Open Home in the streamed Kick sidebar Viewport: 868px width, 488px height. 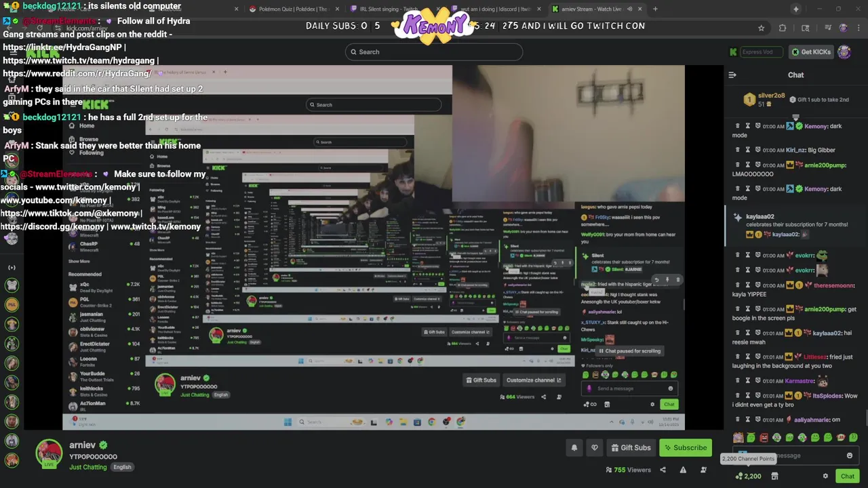click(87, 126)
